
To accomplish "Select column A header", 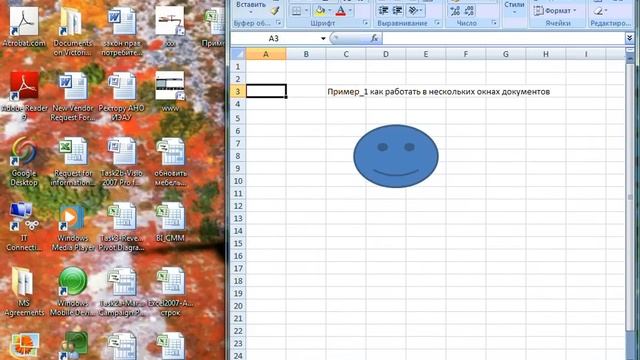I will [x=266, y=54].
